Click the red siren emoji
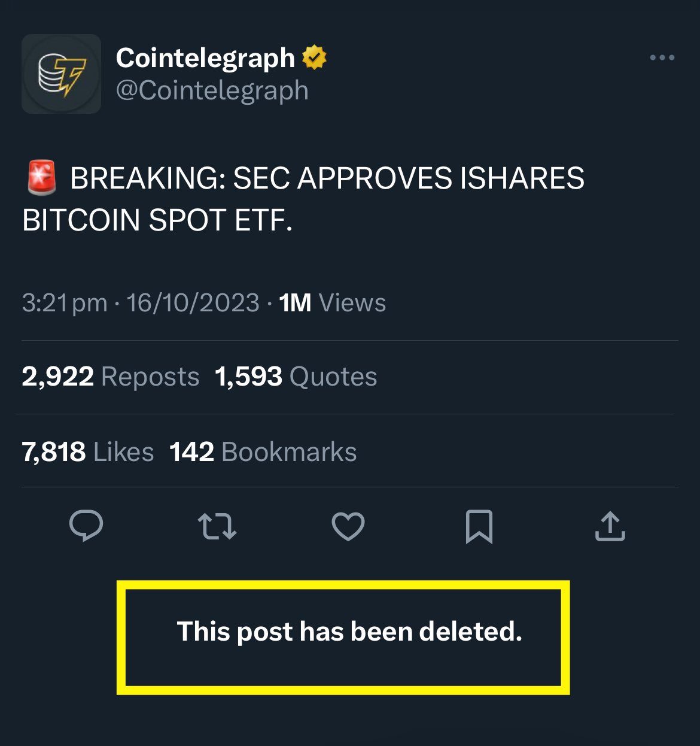Image resolution: width=700 pixels, height=746 pixels. (42, 178)
